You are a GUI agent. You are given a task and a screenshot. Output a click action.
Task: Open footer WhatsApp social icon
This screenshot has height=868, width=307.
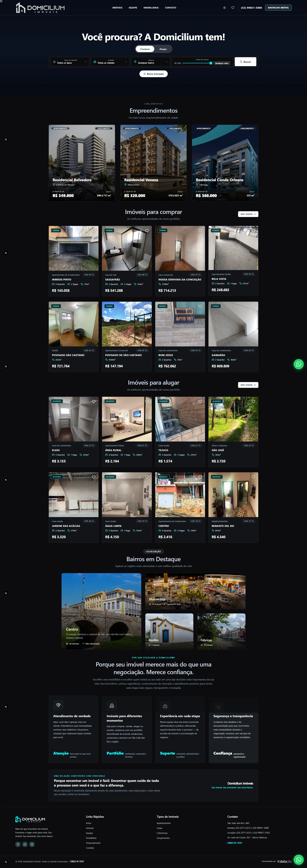[x=25, y=844]
